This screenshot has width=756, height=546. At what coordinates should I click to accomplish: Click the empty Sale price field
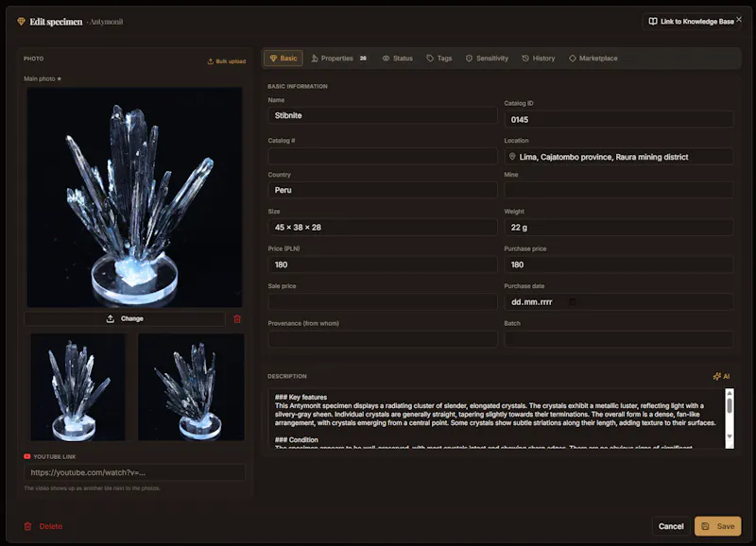[383, 301]
